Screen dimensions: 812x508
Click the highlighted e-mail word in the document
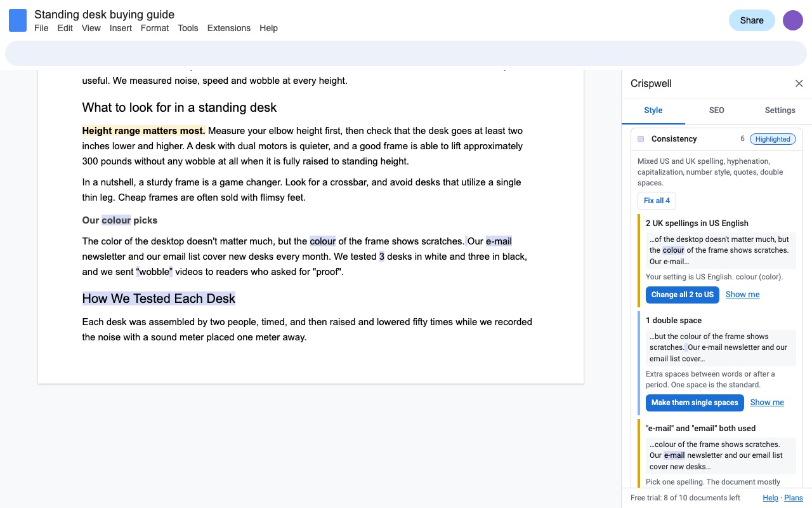pos(499,241)
